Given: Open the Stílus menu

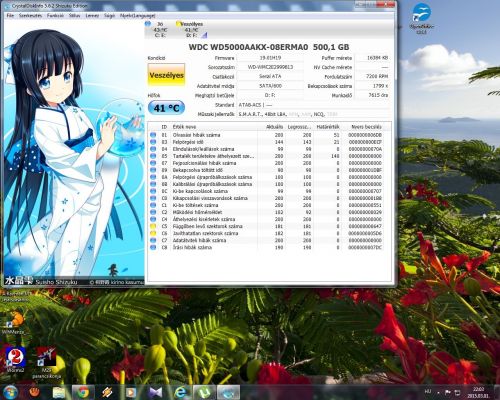Looking at the screenshot, I should (75, 16).
